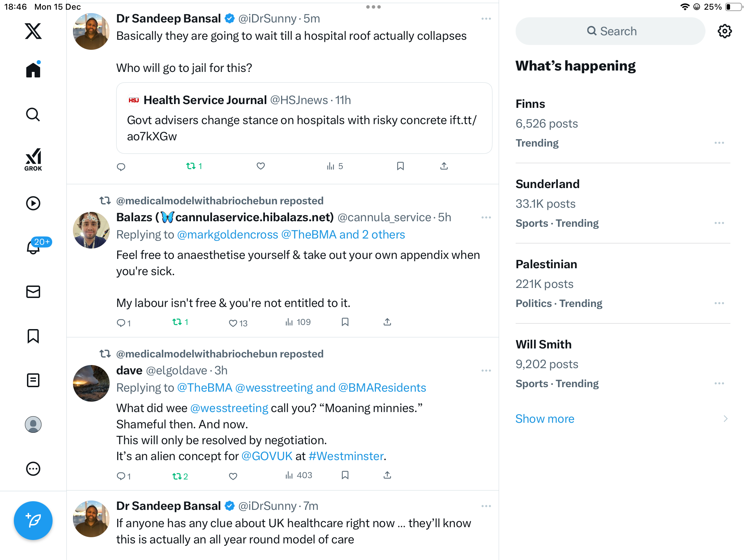This screenshot has width=747, height=560.
Task: Open the @markgoldencross mention link
Action: pos(228,235)
